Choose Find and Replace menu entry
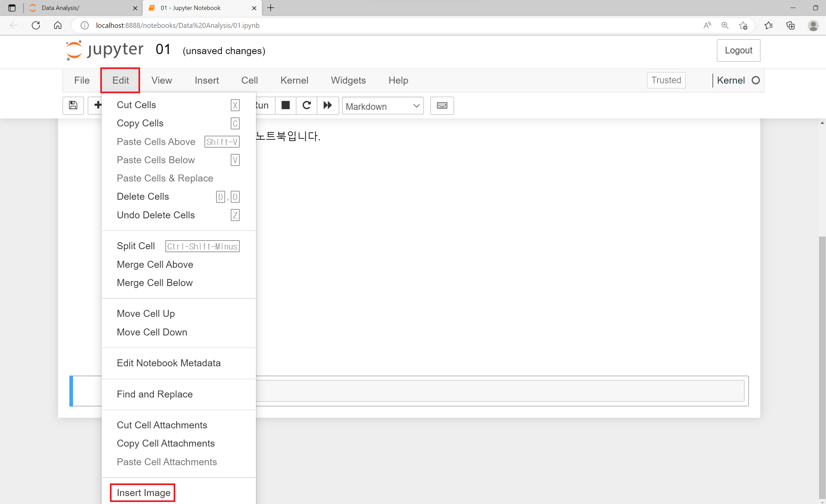This screenshot has height=504, width=826. tap(154, 394)
